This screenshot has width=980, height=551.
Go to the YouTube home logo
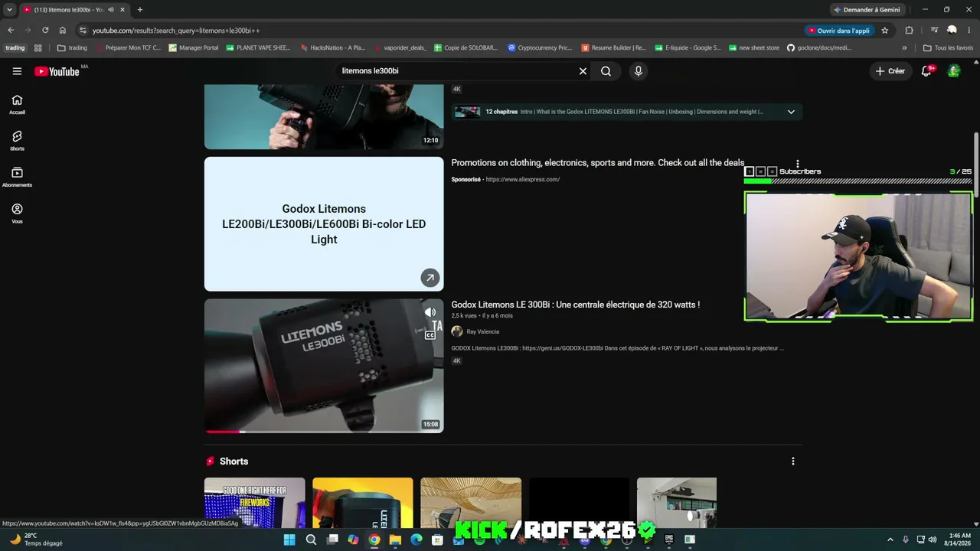point(57,71)
